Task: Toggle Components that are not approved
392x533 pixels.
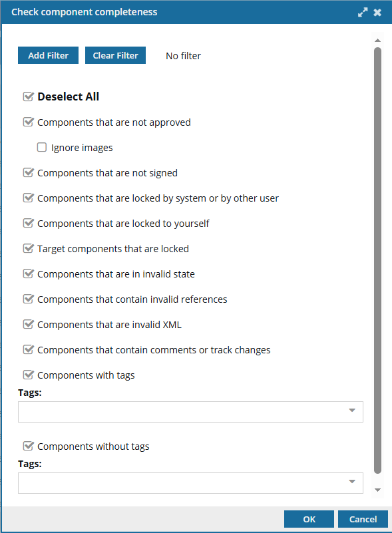Action: 28,122
